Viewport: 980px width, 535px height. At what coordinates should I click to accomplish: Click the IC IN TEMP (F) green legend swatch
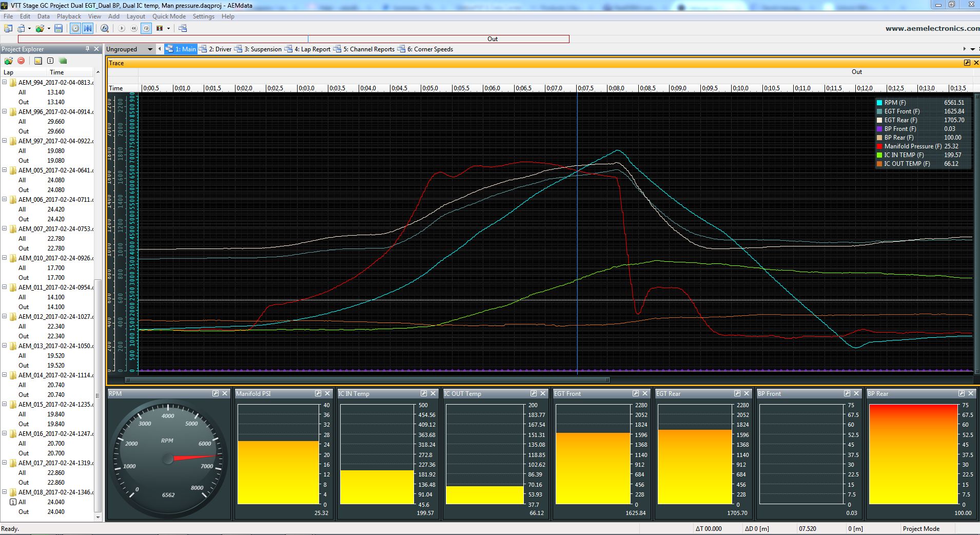(879, 155)
